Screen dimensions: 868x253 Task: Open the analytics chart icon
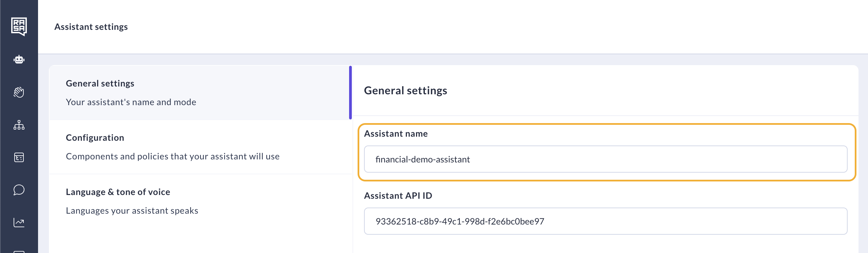click(x=19, y=222)
